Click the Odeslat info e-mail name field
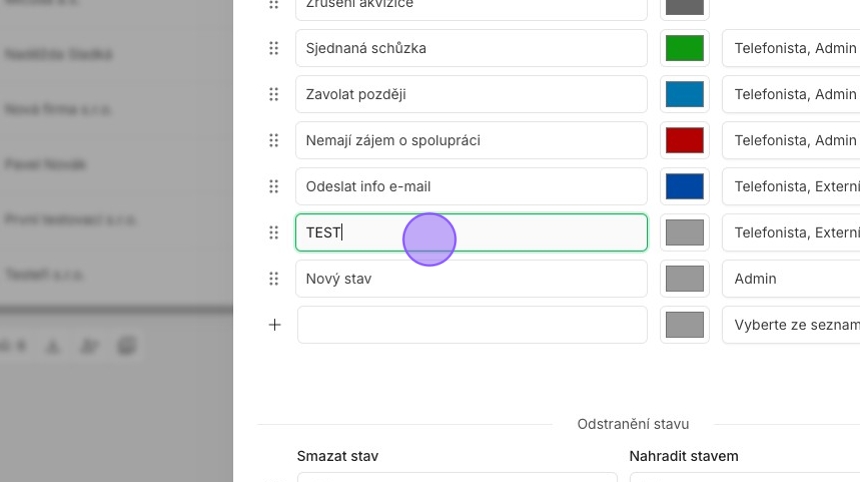 point(471,186)
